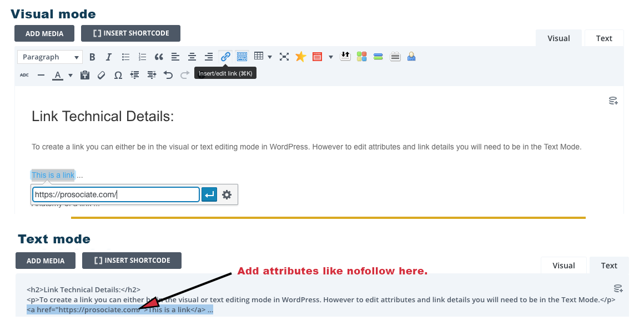Toggle italic text formatting
This screenshot has width=644, height=325.
tap(109, 57)
